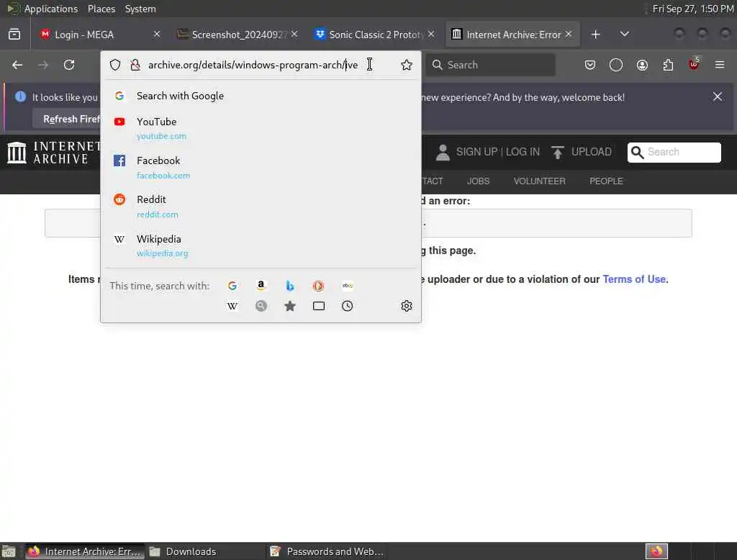Viewport: 737px width, 560px height.
Task: Click the clock in top panel
Action: (x=693, y=9)
